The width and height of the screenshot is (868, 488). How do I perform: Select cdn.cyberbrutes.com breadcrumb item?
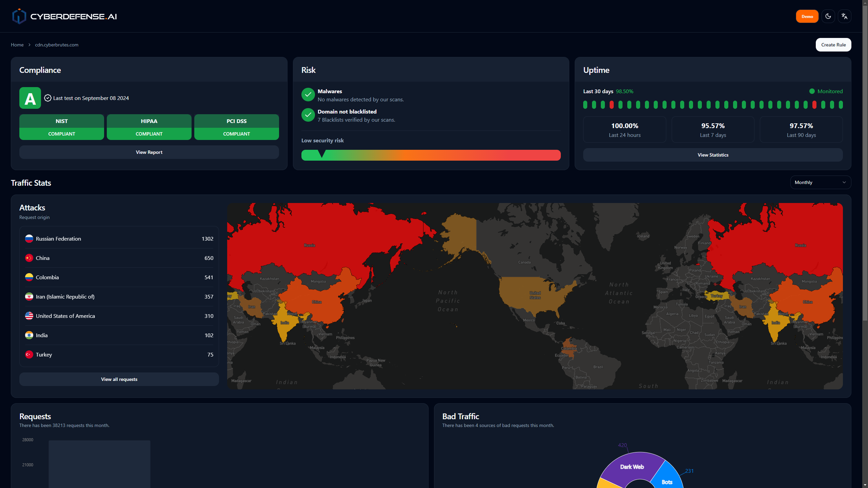coord(57,45)
